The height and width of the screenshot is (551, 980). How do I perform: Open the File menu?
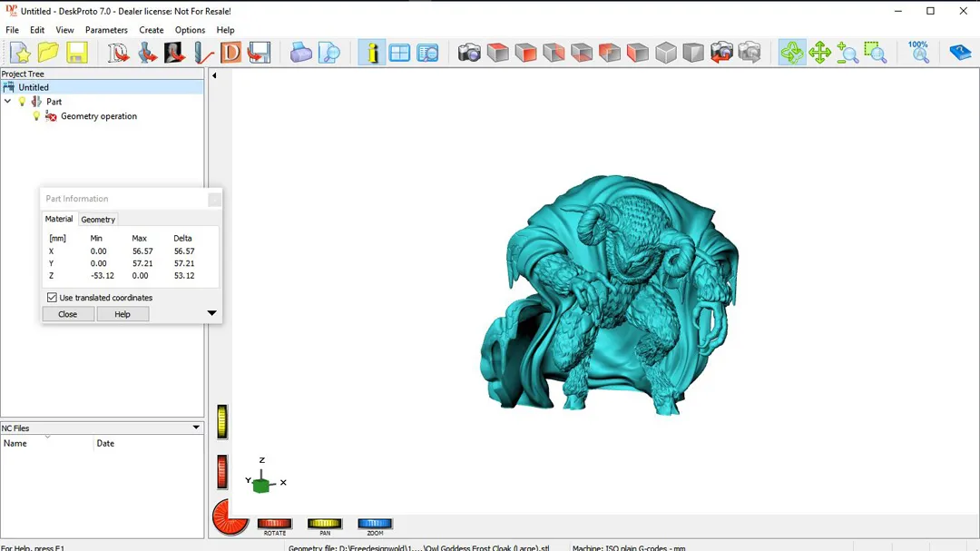pyautogui.click(x=12, y=30)
